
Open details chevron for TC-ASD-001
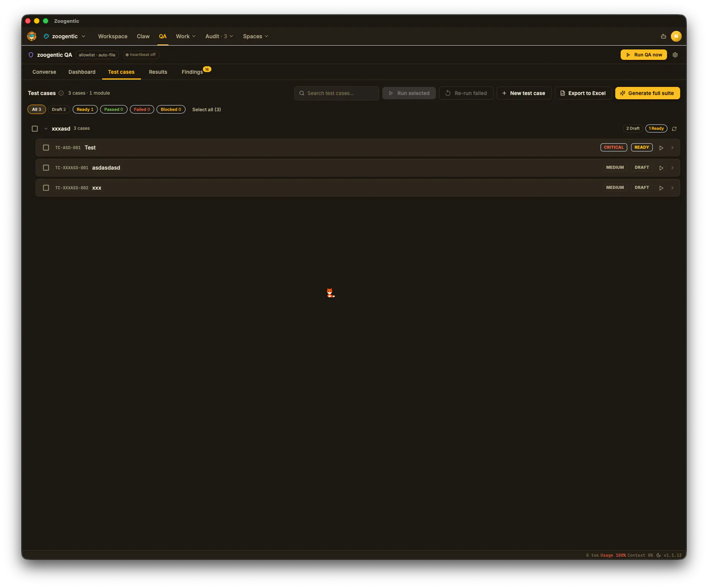click(672, 148)
